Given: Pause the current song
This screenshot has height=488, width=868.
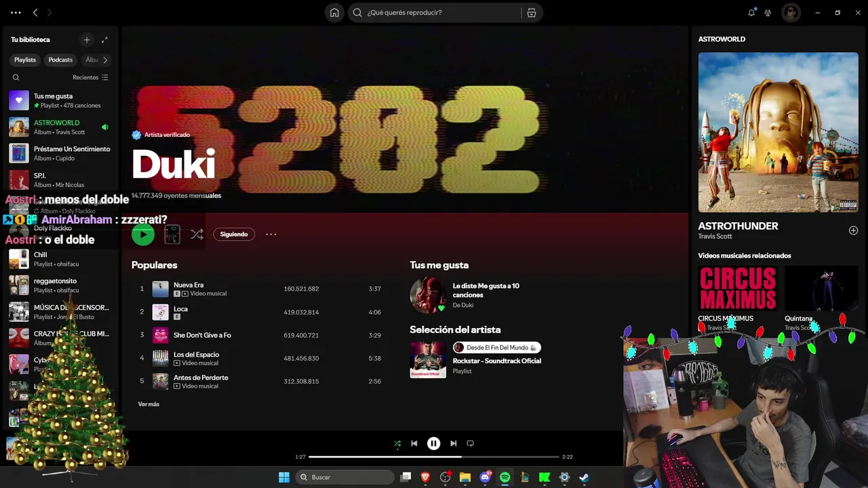Looking at the screenshot, I should [x=433, y=443].
